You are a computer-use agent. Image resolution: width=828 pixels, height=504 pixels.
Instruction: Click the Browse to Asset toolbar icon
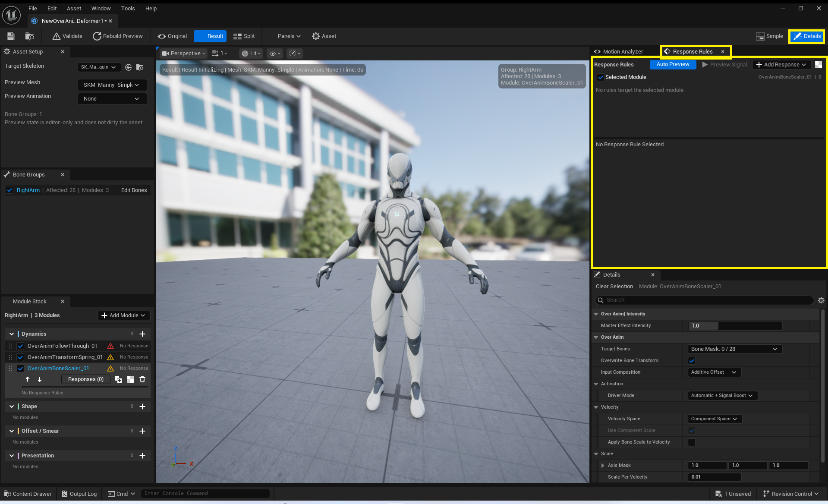coord(29,36)
